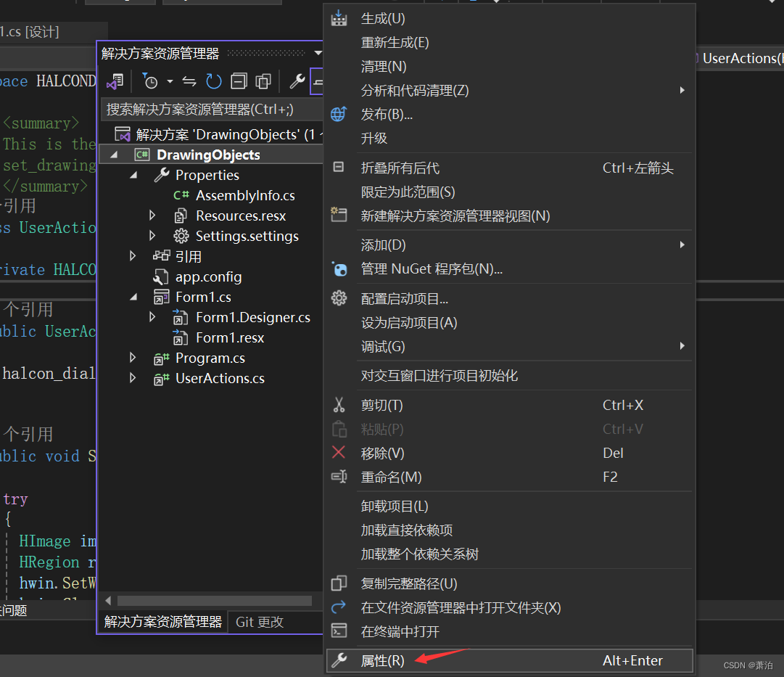784x677 pixels.
Task: Select the Collapse All icon in Solution Explorer
Action: pyautogui.click(x=239, y=81)
